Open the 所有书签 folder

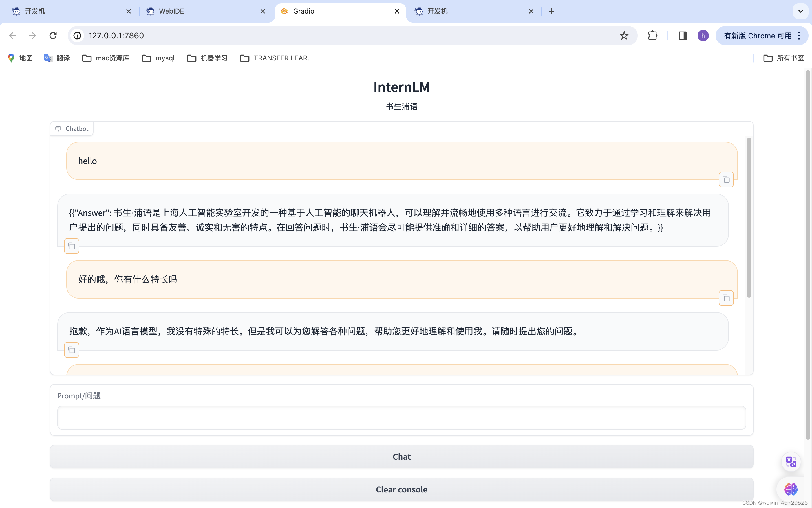pos(784,58)
